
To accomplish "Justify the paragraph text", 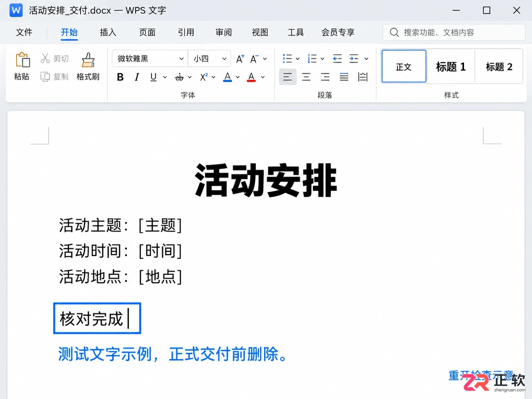I will pos(344,77).
